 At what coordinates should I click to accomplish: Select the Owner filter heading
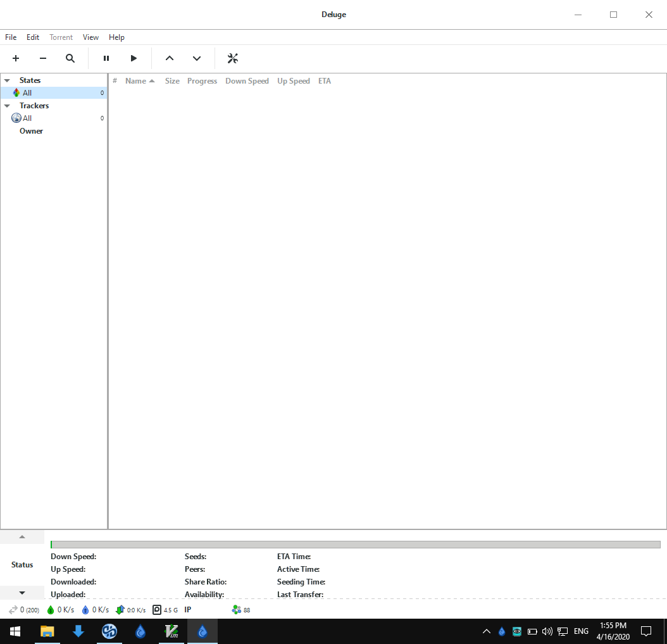coord(31,131)
